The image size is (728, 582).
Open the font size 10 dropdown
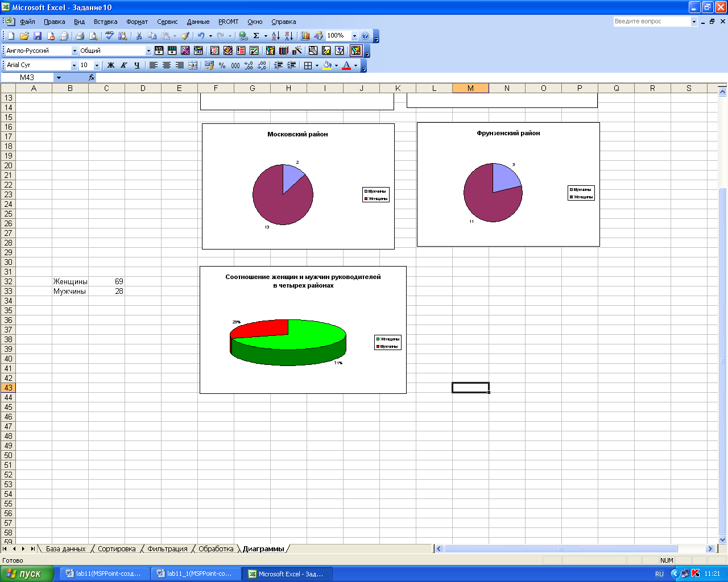pos(97,65)
